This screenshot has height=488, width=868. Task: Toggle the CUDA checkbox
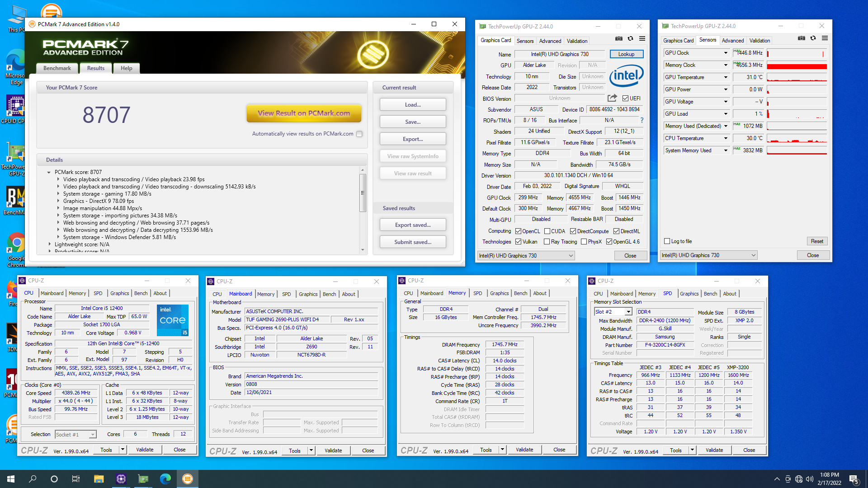coord(547,231)
